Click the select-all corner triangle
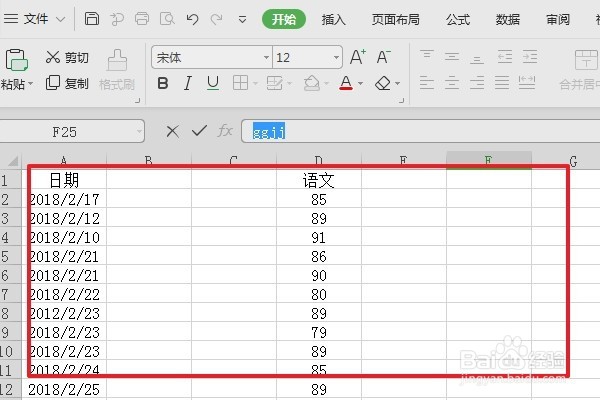Screen dimensions: 600x400 [13, 161]
